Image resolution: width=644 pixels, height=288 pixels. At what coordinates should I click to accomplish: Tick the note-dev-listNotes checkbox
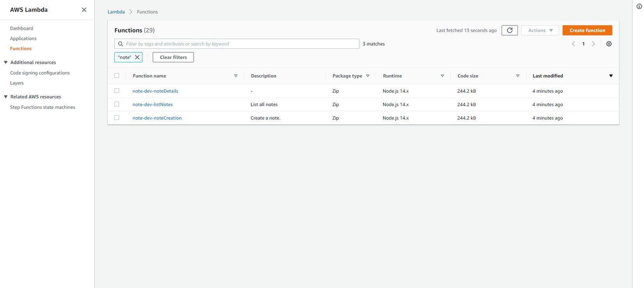(117, 104)
